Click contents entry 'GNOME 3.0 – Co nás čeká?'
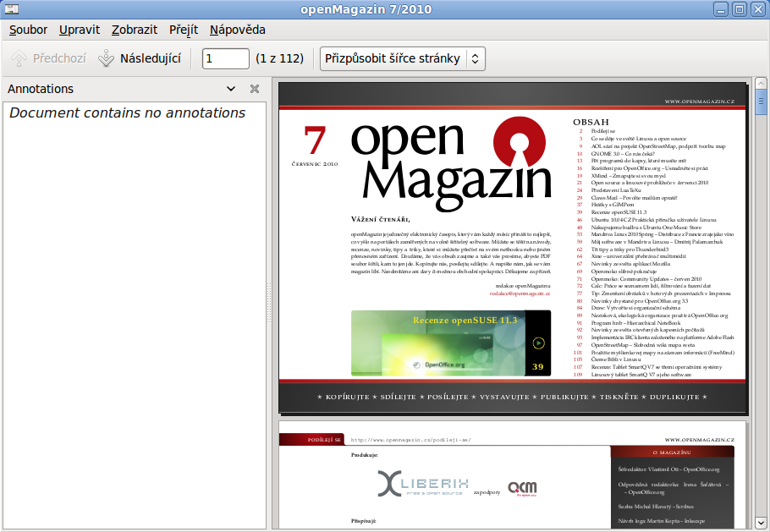The height and width of the screenshot is (532, 770). coord(623,154)
